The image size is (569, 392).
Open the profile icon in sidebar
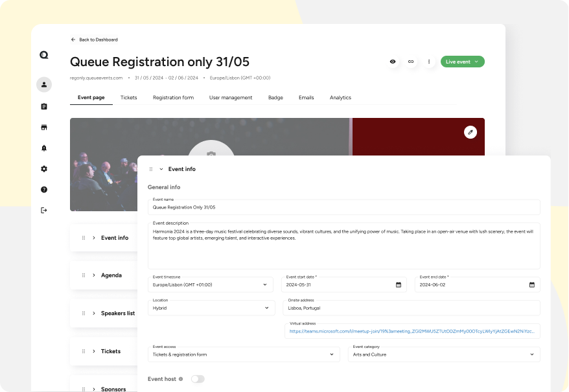(44, 85)
